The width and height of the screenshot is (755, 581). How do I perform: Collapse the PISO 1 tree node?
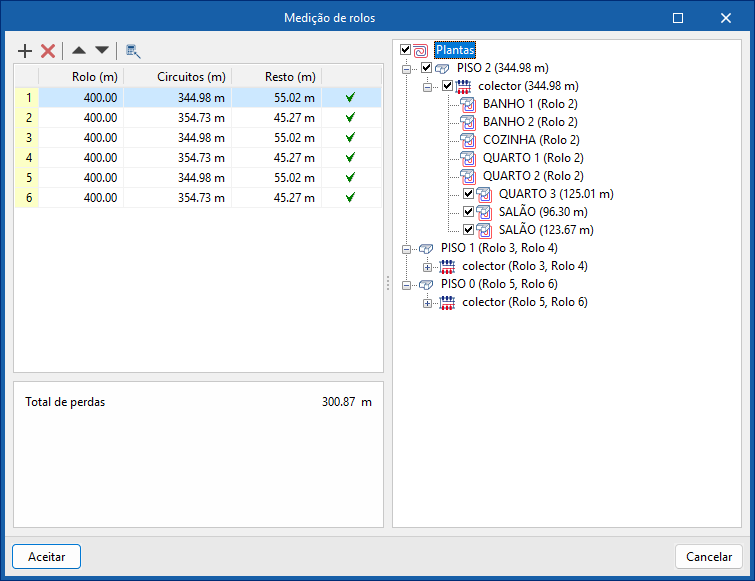(x=406, y=249)
